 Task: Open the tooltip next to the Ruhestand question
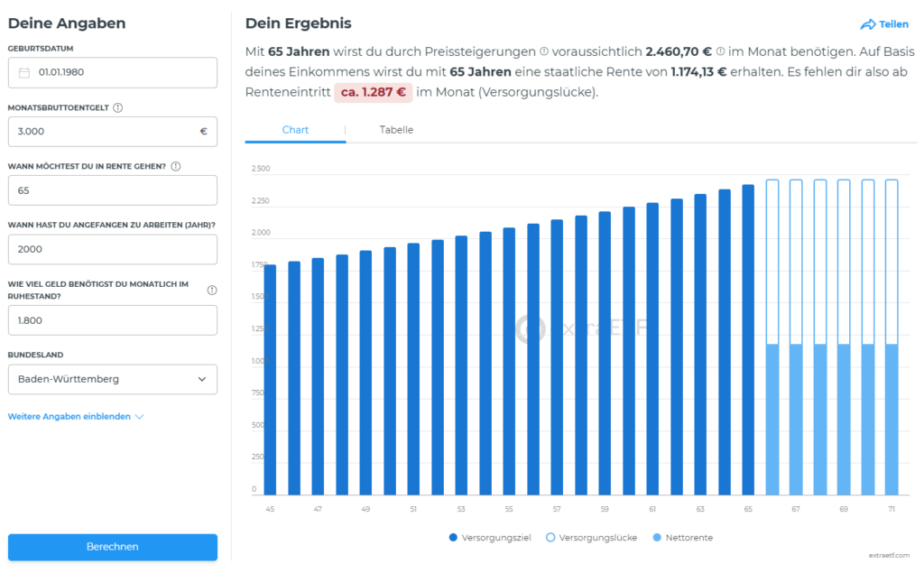pos(211,289)
